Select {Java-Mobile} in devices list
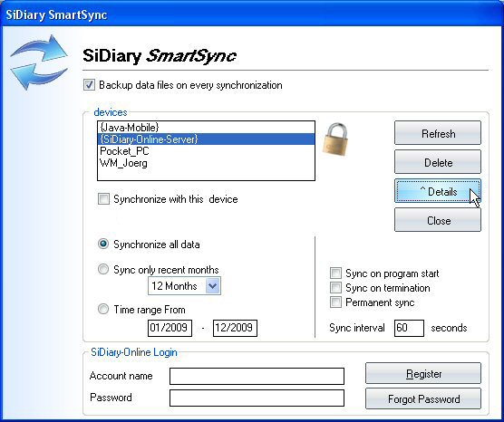504x422 pixels. click(x=206, y=128)
